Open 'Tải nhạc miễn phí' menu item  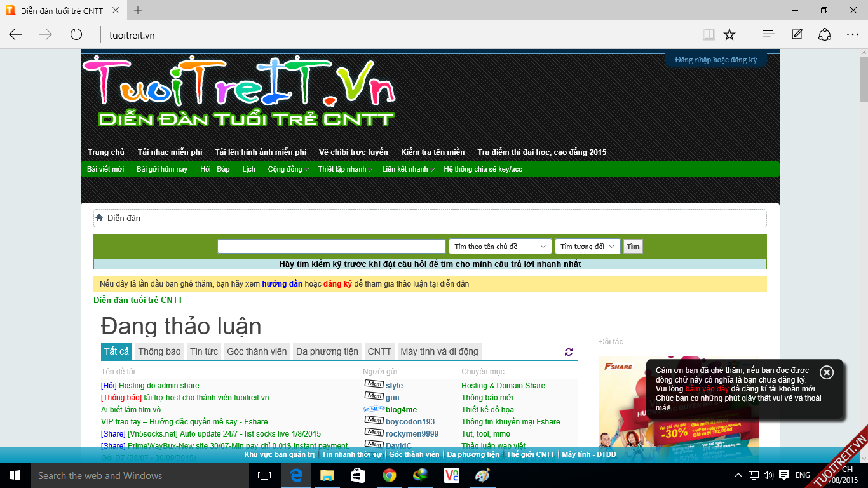[170, 152]
